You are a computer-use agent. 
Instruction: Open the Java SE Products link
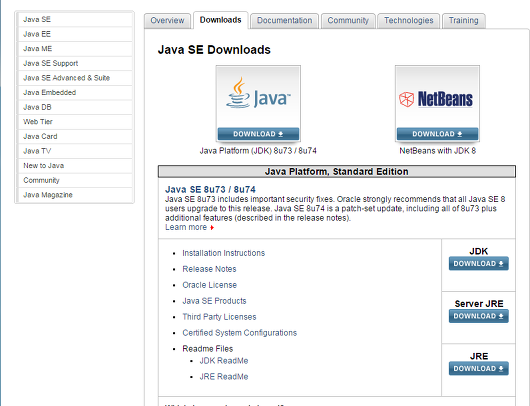tap(214, 301)
